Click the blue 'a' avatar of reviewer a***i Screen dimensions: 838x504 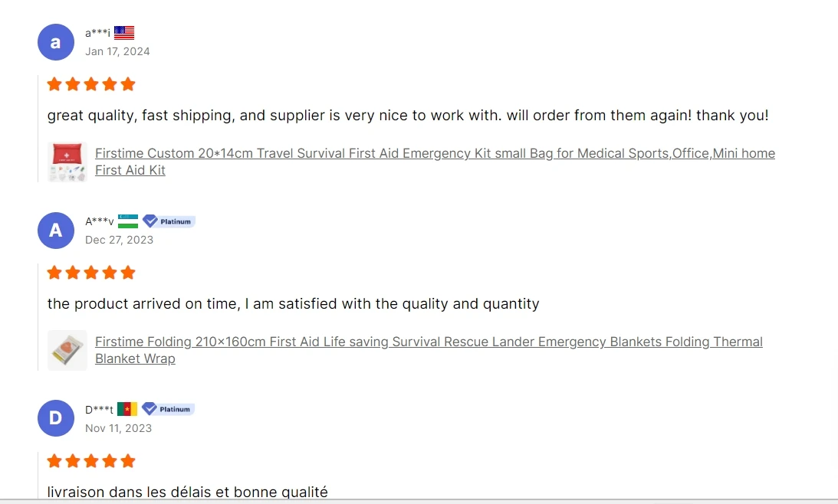pos(55,42)
